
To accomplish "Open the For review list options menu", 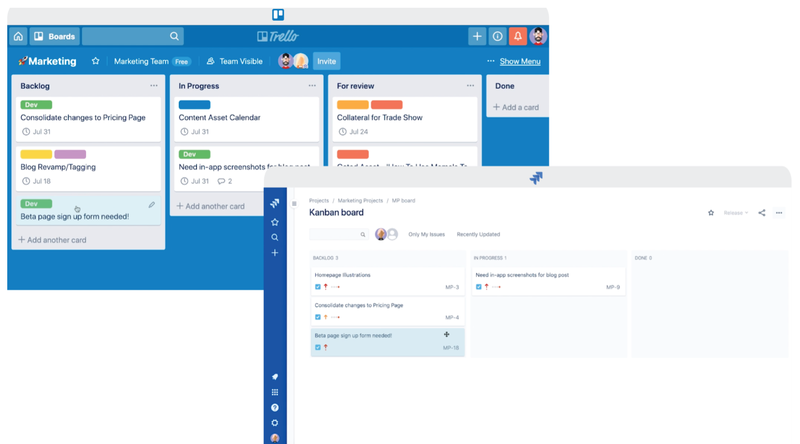I will pos(470,86).
